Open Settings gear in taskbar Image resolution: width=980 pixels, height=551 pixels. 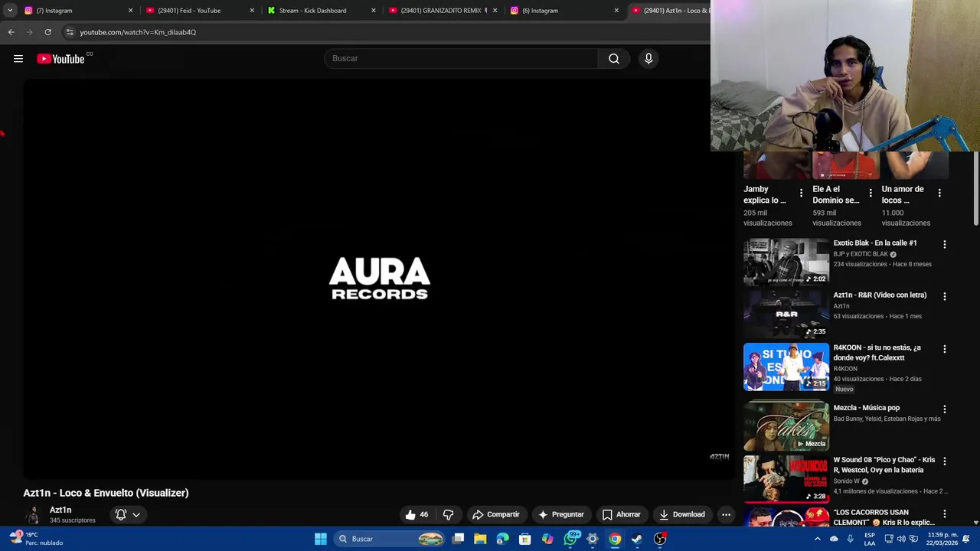point(593,539)
